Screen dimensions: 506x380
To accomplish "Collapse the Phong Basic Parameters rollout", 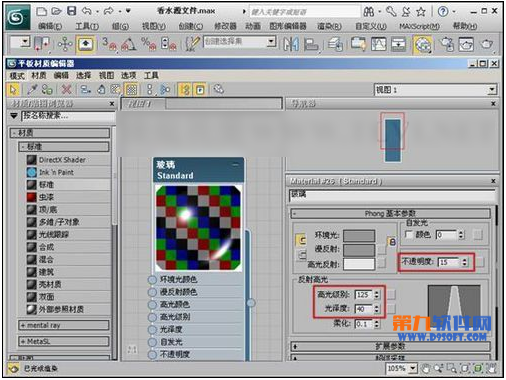I will (390, 213).
